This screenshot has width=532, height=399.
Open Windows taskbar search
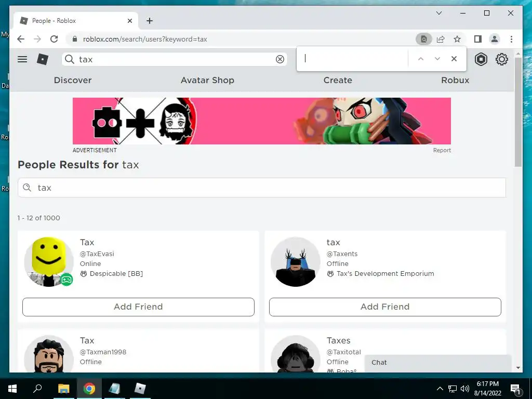[x=37, y=389]
